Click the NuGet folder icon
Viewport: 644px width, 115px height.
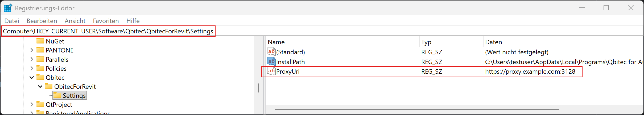(x=40, y=41)
